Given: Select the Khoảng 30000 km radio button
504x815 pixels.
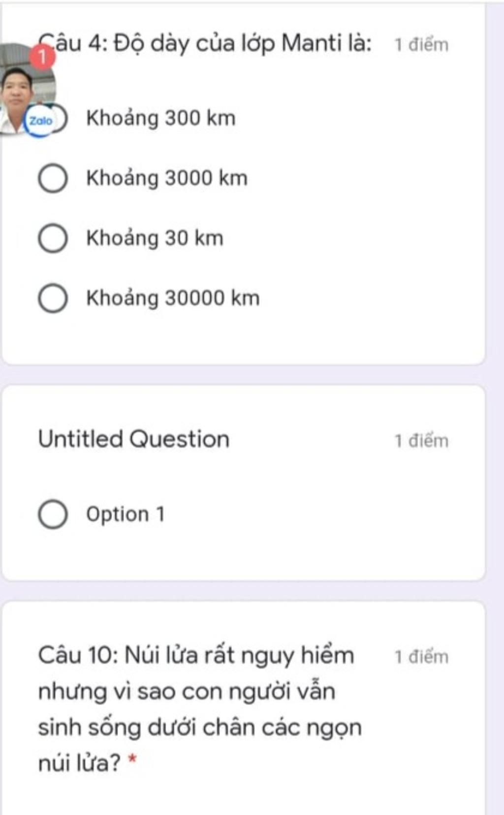Looking at the screenshot, I should point(53,298).
